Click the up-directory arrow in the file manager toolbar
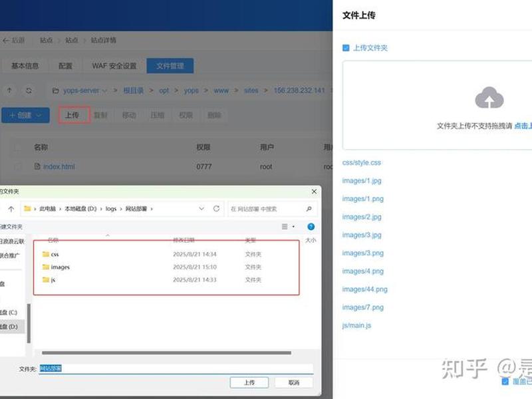 [9, 90]
